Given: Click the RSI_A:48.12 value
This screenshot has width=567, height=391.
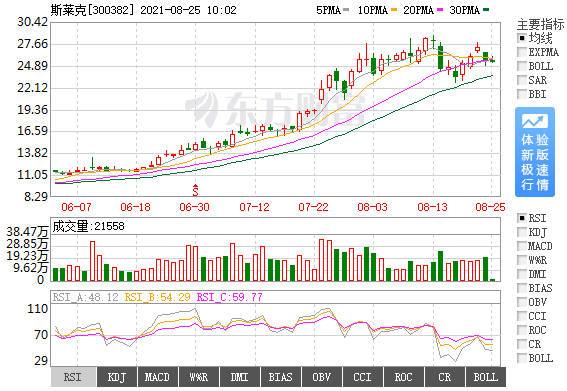Looking at the screenshot, I should (x=86, y=297).
